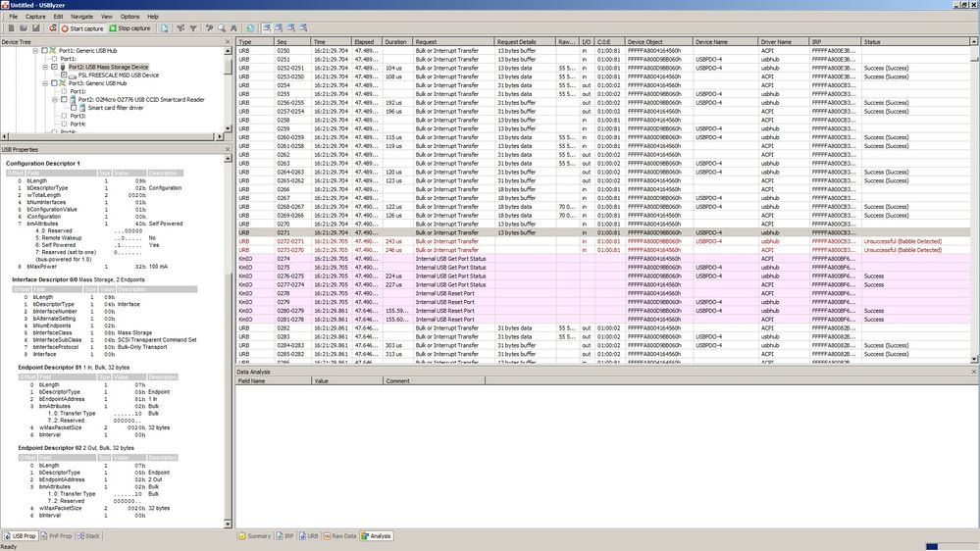
Task: Click the Open file toolbar icon
Action: coord(24,28)
